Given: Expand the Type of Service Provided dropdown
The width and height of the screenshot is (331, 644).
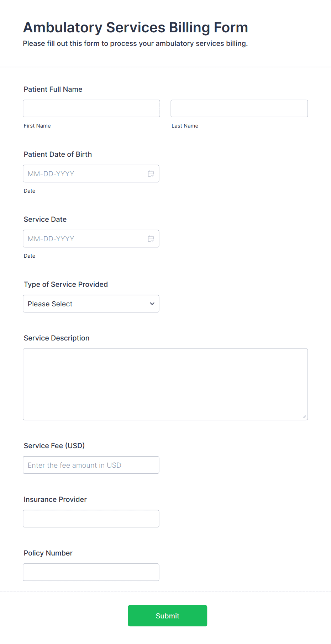Looking at the screenshot, I should [91, 304].
